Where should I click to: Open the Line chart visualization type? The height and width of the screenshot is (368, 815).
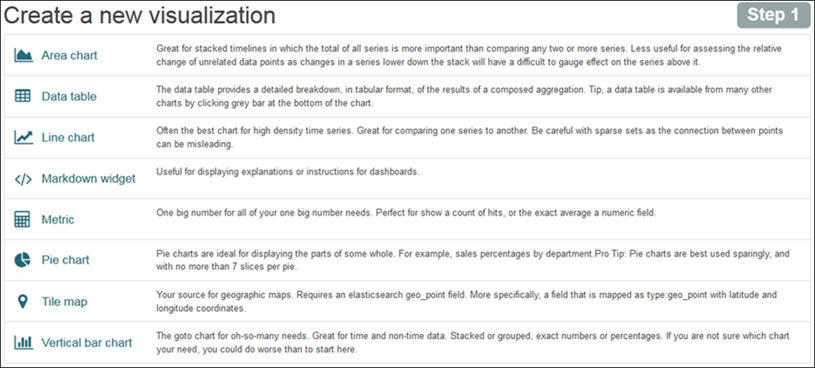68,138
